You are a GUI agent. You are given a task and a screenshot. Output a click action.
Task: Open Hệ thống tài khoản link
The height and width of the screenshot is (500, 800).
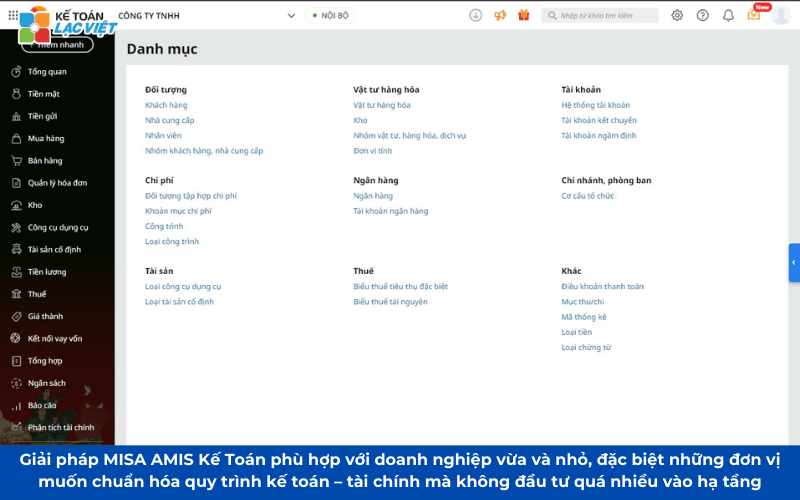(x=595, y=105)
